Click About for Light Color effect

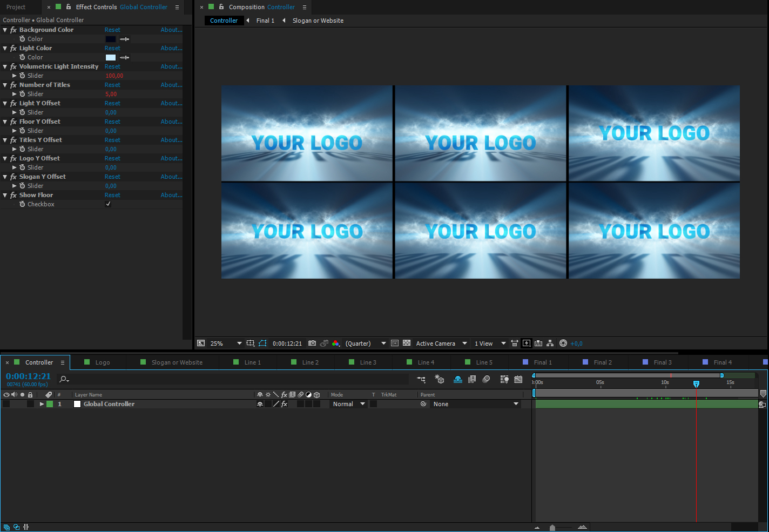[171, 48]
